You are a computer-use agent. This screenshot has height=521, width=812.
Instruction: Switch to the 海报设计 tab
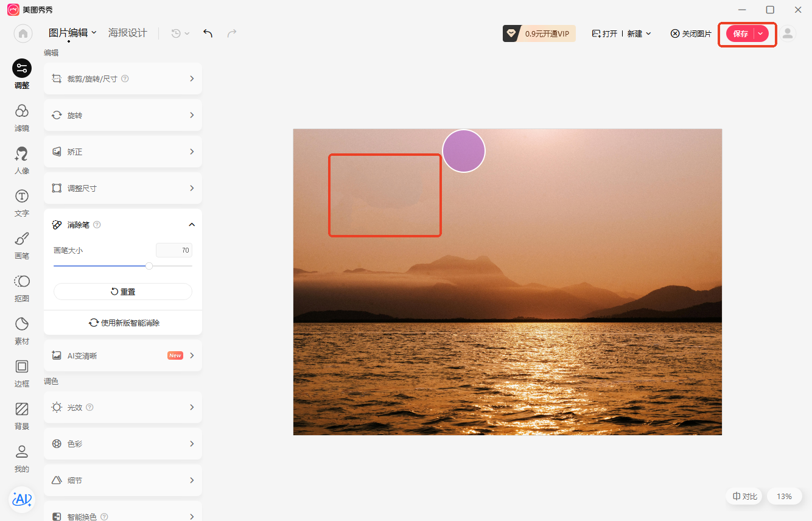point(128,33)
